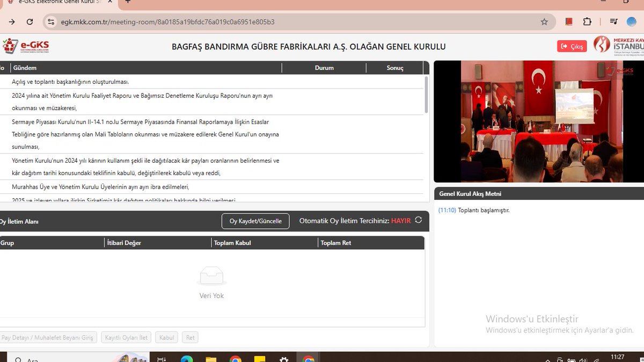Reload the e-GKS meeting page
This screenshot has width=644, height=362.
30,22
